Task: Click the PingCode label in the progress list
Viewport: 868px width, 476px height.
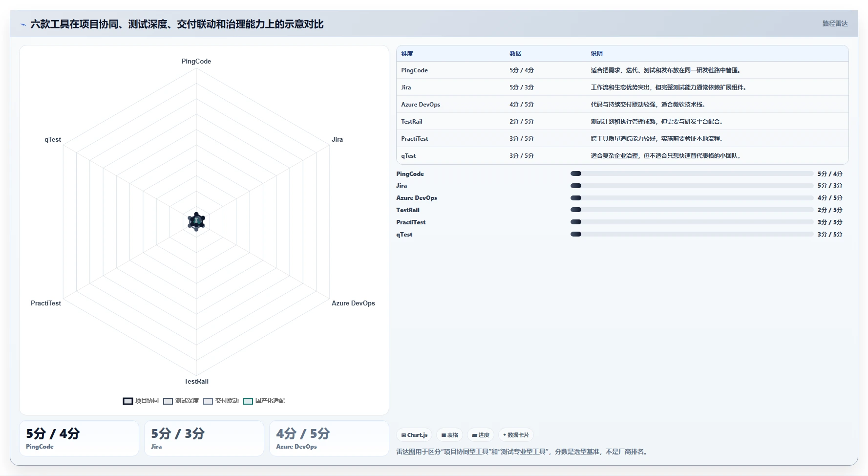Action: (410, 174)
